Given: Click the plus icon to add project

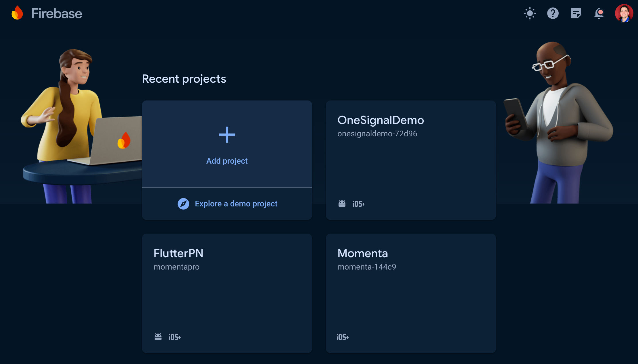Looking at the screenshot, I should pyautogui.click(x=227, y=135).
